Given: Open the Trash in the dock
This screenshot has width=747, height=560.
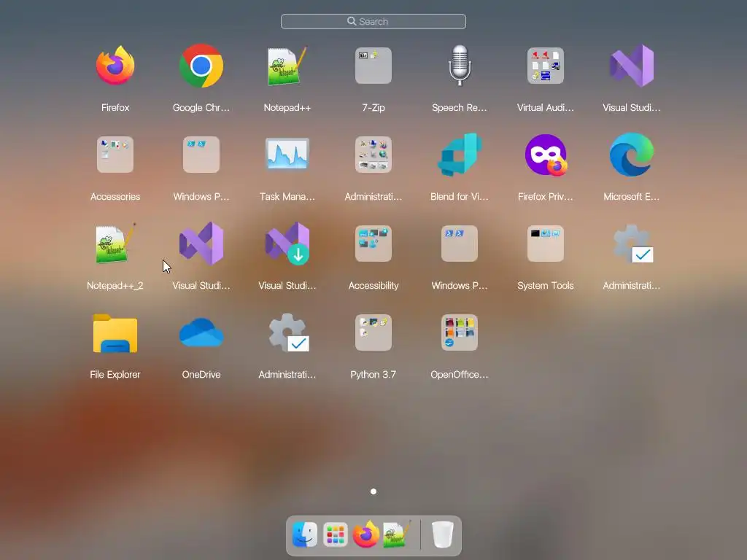Looking at the screenshot, I should click(x=442, y=534).
